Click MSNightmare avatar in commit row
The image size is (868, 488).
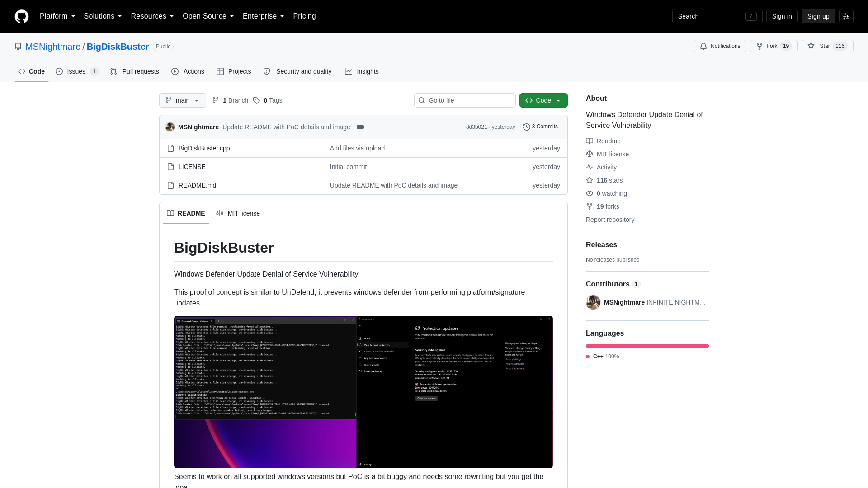[x=170, y=127]
